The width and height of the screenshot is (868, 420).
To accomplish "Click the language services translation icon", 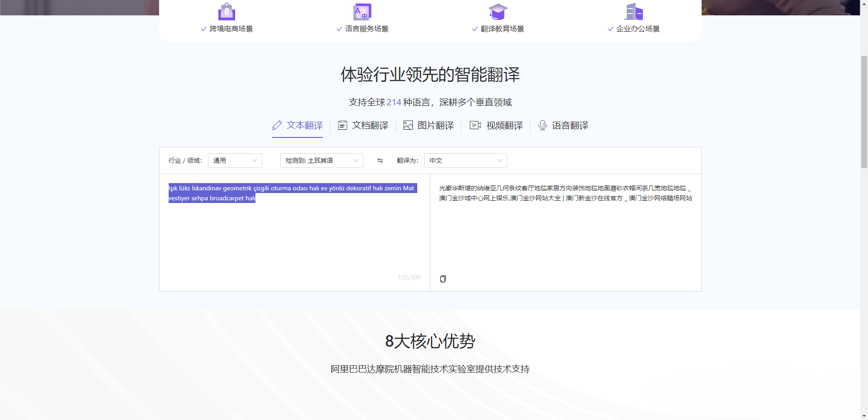I will pyautogui.click(x=362, y=11).
